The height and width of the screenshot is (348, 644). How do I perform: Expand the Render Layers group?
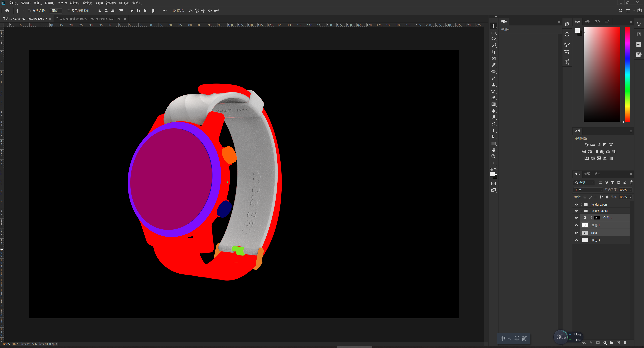click(x=582, y=205)
